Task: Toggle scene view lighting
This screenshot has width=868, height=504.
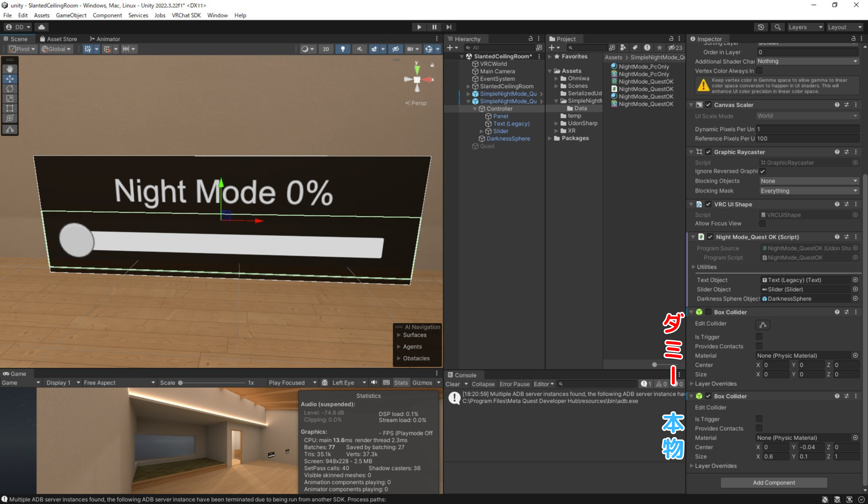Action: point(343,49)
